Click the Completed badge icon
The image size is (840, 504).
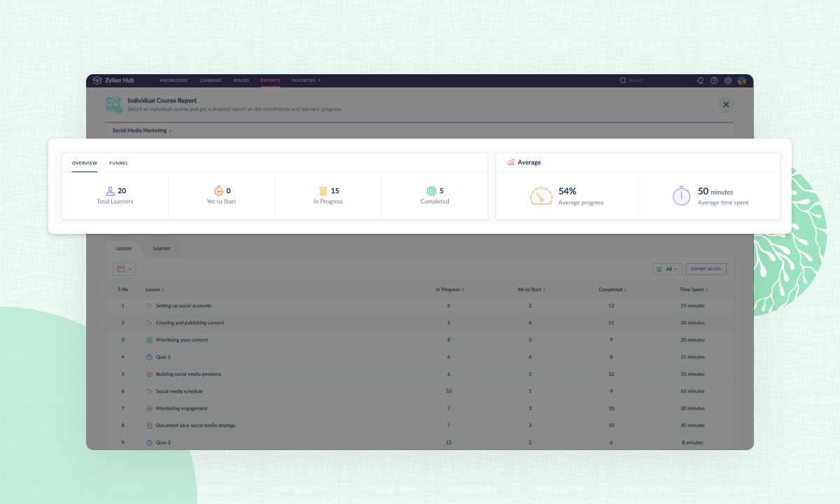pyautogui.click(x=430, y=190)
